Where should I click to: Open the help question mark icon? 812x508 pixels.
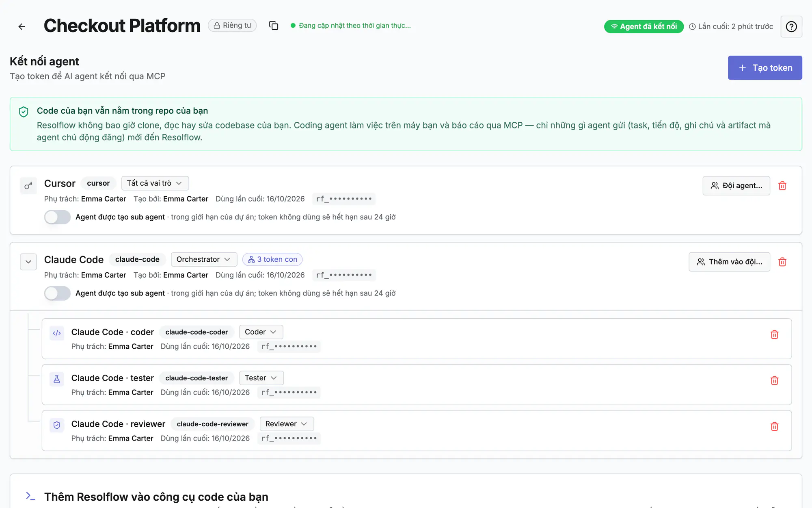[791, 26]
